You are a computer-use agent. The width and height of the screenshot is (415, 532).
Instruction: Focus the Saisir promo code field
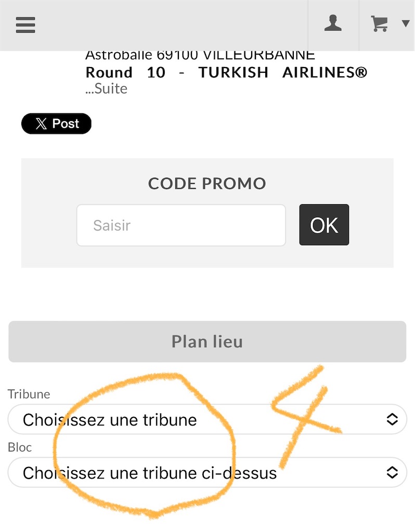coord(181,225)
